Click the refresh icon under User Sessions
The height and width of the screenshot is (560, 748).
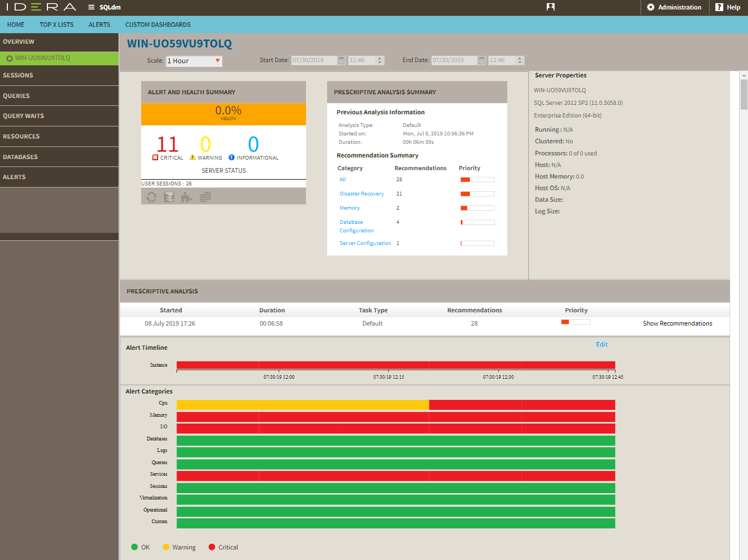click(152, 197)
